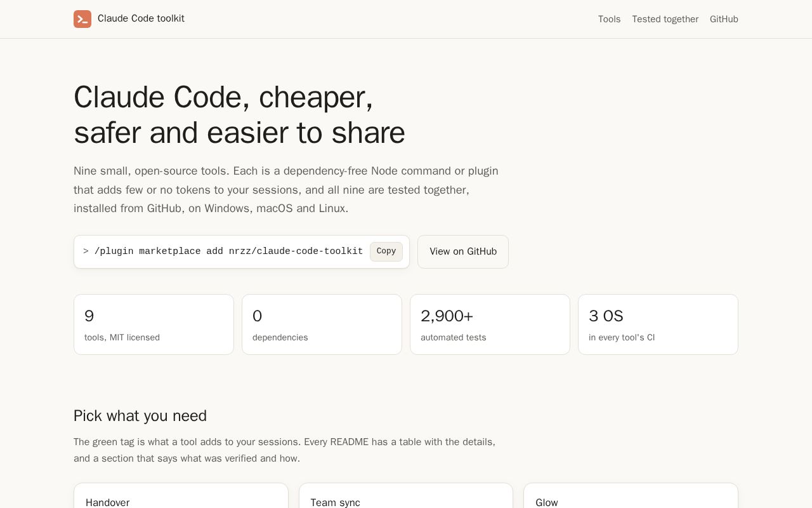Click the green tag description paragraph

pos(284,450)
